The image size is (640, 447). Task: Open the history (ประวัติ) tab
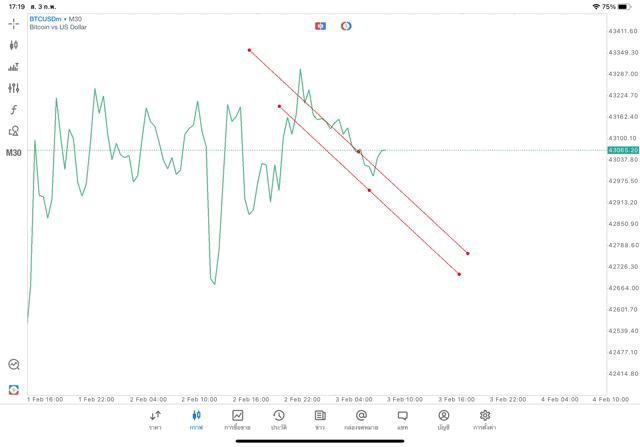[278, 419]
